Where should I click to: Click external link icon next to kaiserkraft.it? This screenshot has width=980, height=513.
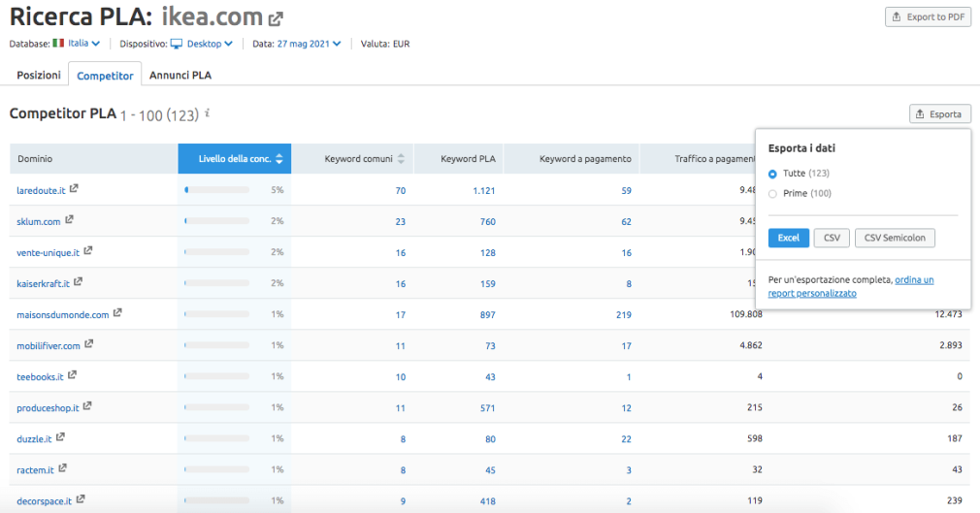click(x=79, y=282)
